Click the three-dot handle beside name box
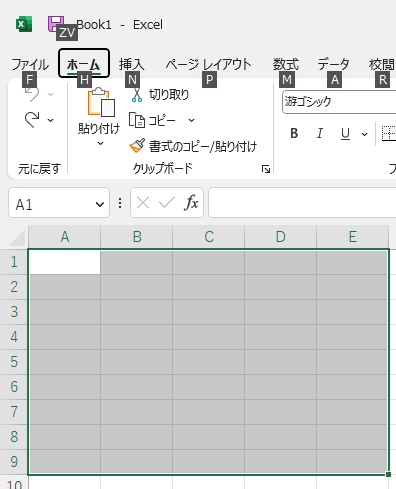The height and width of the screenshot is (489, 396). click(120, 203)
